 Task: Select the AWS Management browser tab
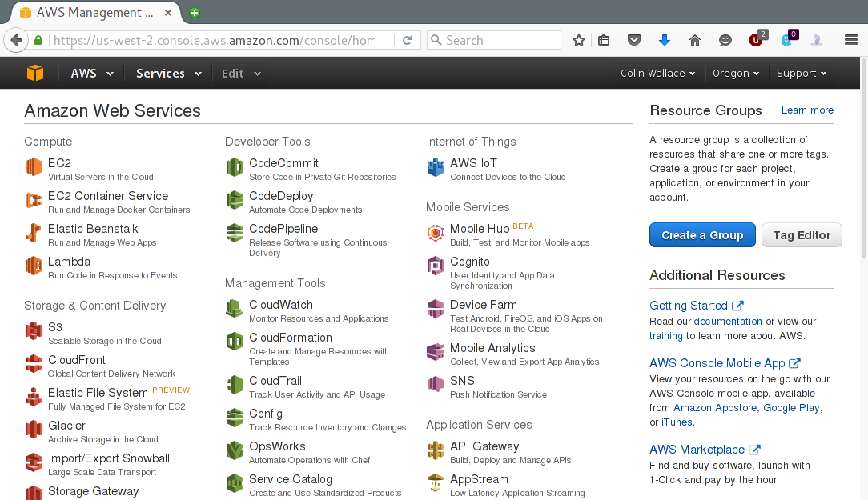pyautogui.click(x=94, y=13)
